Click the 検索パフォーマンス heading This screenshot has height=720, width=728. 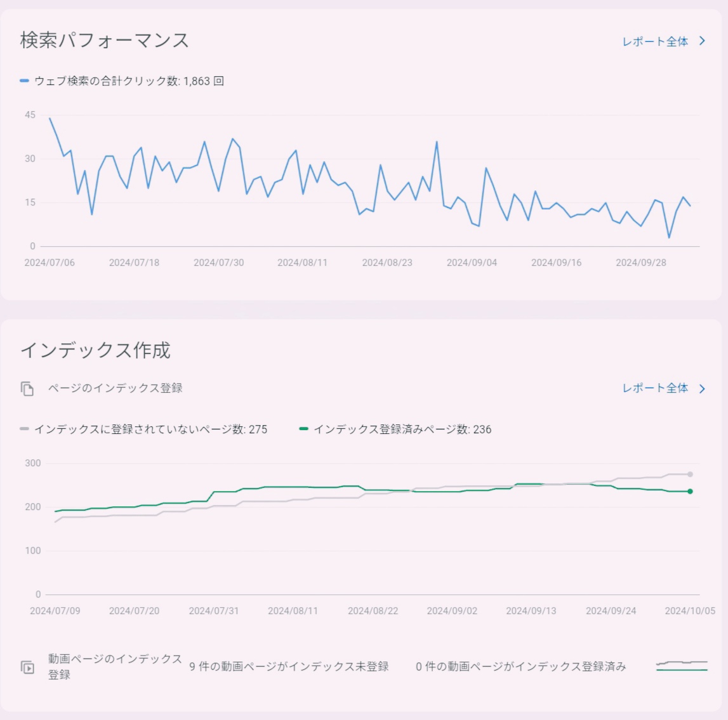coord(105,41)
